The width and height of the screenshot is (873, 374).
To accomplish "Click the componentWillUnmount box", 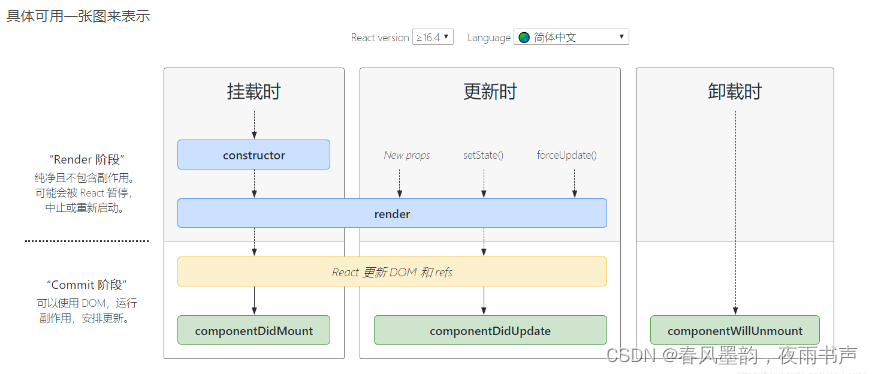I will [735, 331].
